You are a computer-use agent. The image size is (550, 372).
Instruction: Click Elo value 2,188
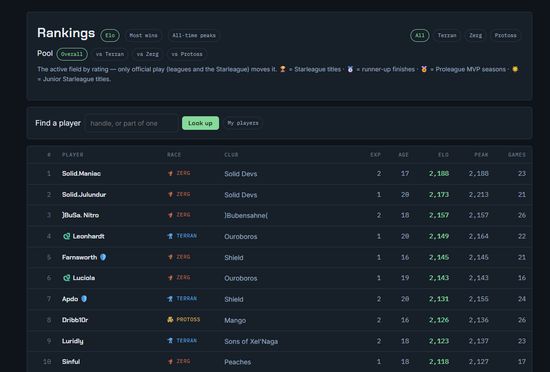pyautogui.click(x=439, y=174)
